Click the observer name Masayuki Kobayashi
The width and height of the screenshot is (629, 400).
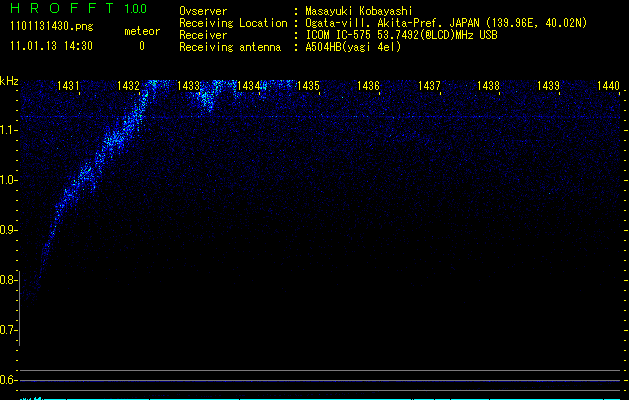pyautogui.click(x=359, y=11)
